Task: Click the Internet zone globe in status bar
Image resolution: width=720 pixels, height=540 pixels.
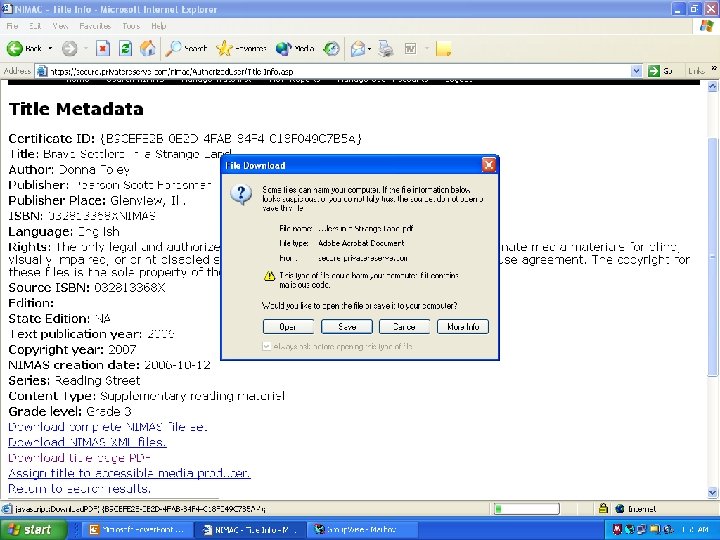Action: (620, 508)
